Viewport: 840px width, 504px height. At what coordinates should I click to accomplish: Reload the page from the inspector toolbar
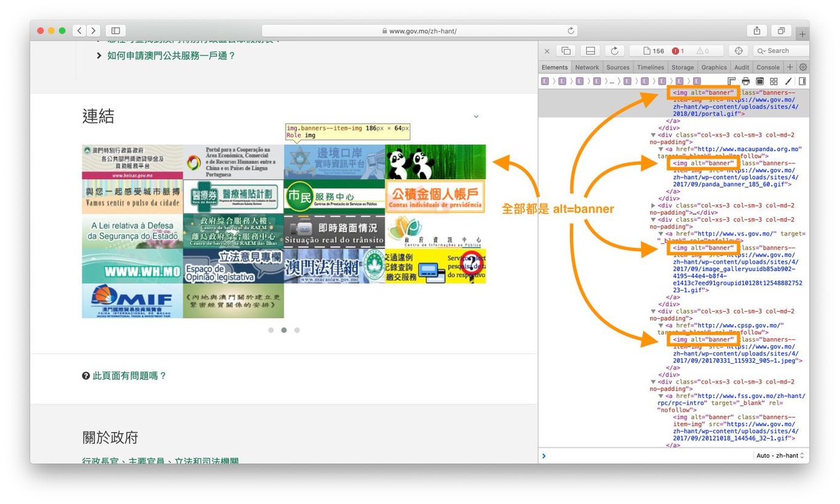pos(614,51)
